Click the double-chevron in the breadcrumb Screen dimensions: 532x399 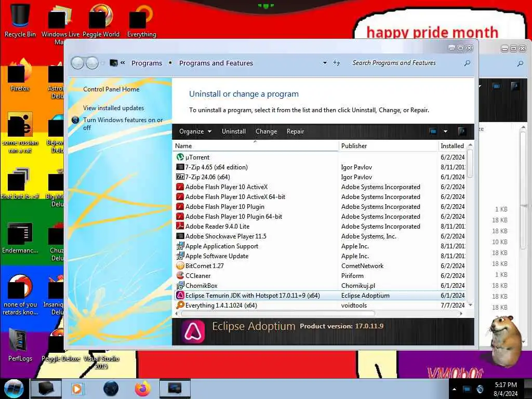pyautogui.click(x=123, y=63)
